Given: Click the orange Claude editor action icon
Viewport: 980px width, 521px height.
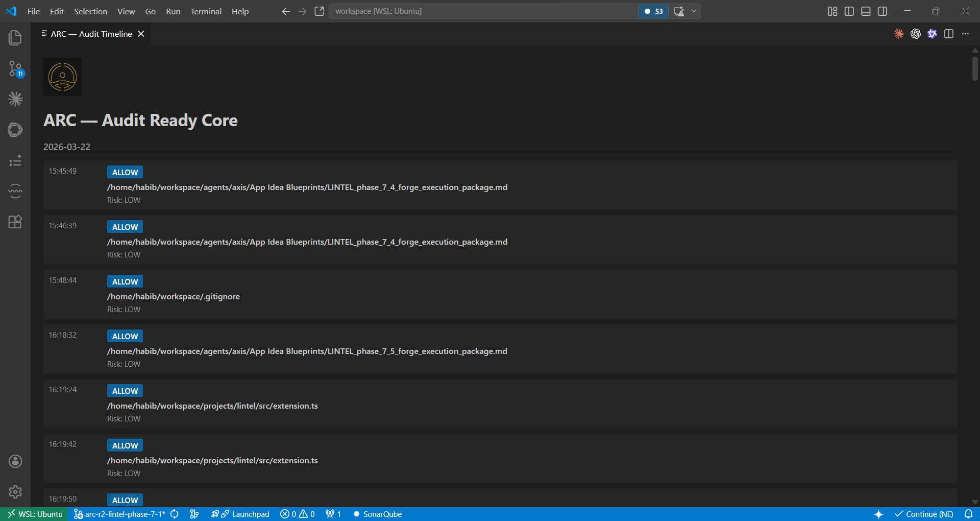Looking at the screenshot, I should tap(898, 34).
